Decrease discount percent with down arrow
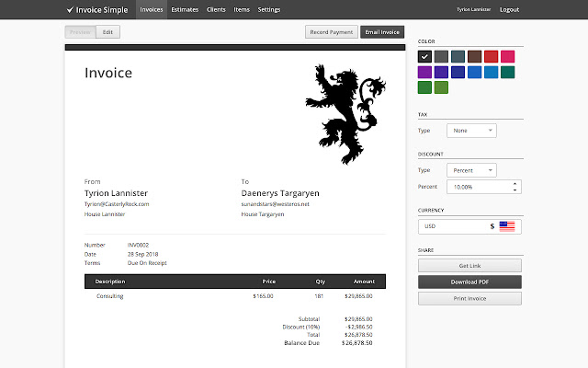This screenshot has height=368, width=588. (514, 190)
